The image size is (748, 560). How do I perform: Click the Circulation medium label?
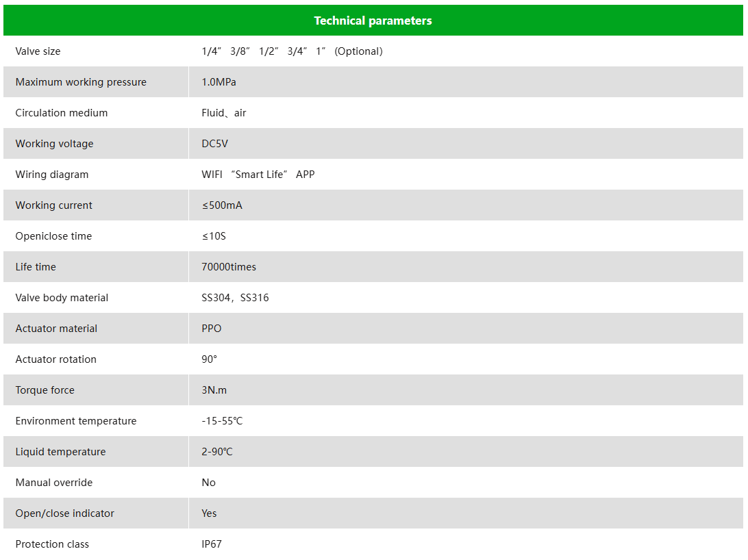point(62,113)
